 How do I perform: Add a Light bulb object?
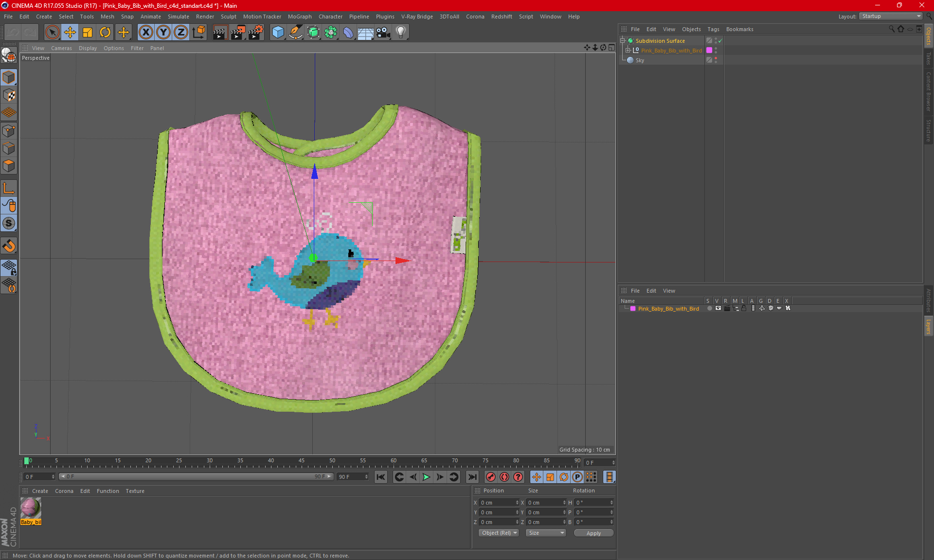401,33
